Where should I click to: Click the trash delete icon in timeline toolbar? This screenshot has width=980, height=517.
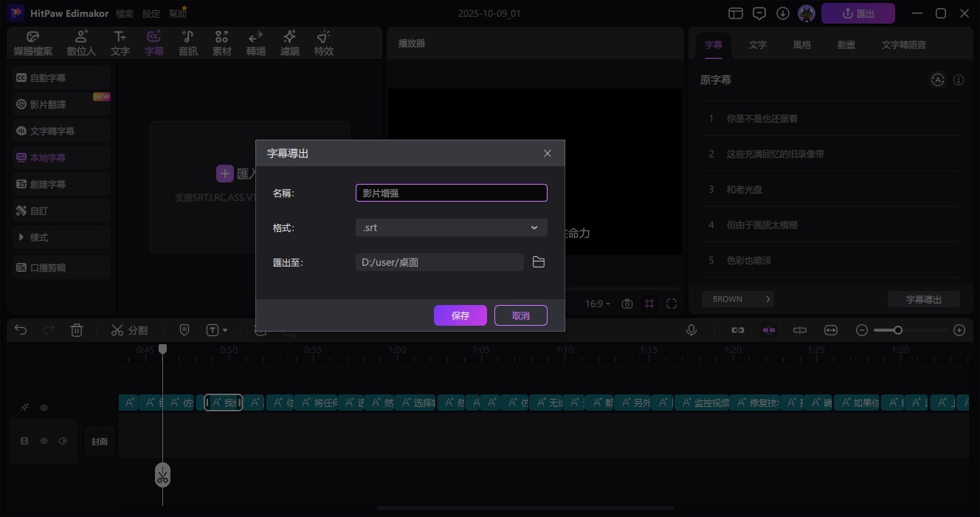point(77,330)
